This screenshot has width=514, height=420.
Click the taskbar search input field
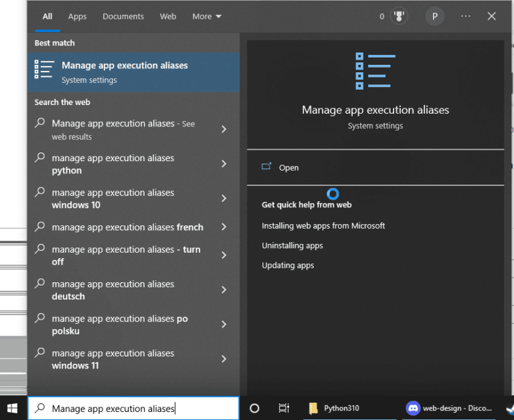pyautogui.click(x=134, y=408)
